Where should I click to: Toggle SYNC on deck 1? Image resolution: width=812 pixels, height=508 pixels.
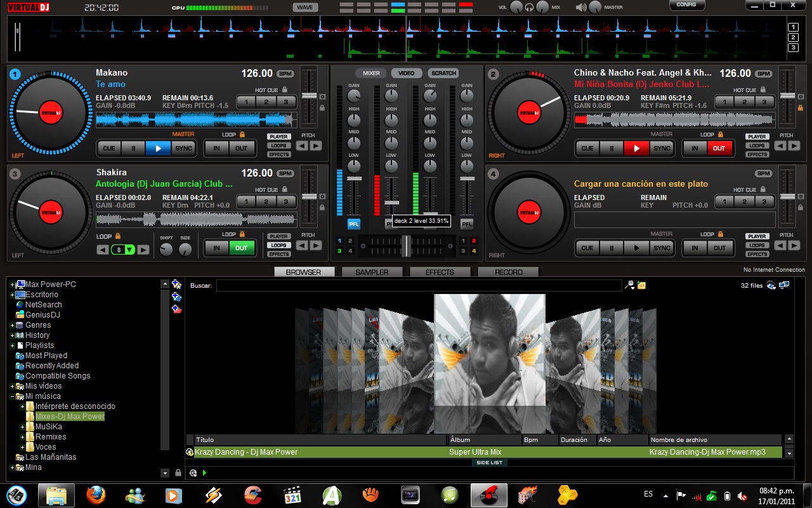point(183,148)
